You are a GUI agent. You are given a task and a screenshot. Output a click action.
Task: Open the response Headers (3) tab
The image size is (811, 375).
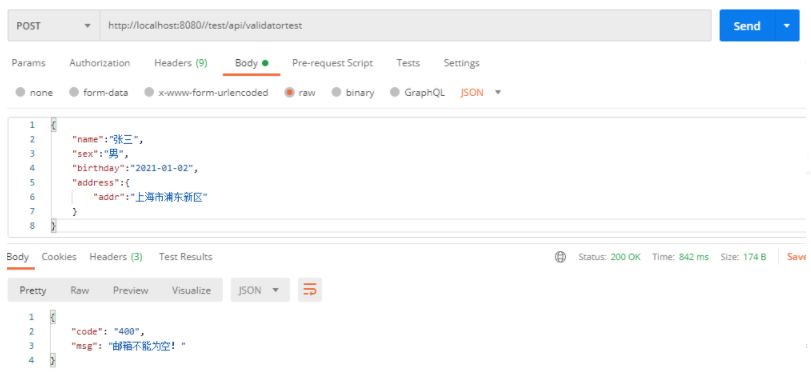coord(116,257)
